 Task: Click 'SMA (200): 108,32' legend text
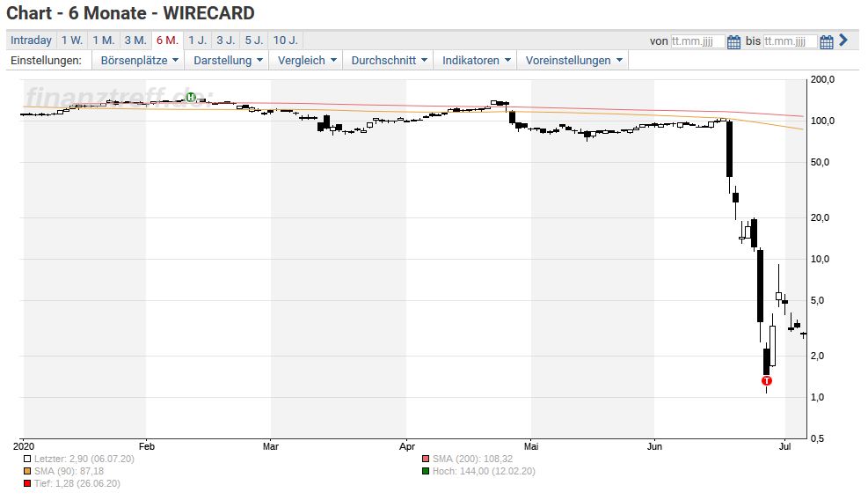473,459
